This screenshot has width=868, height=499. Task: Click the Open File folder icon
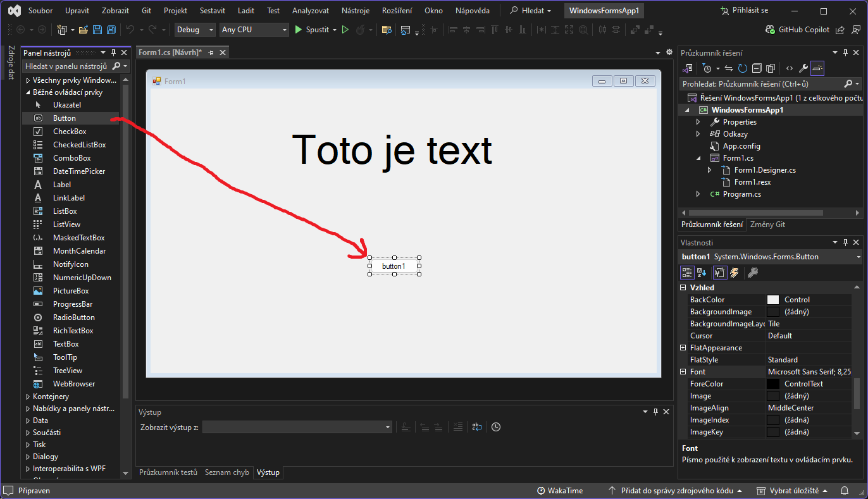point(84,30)
